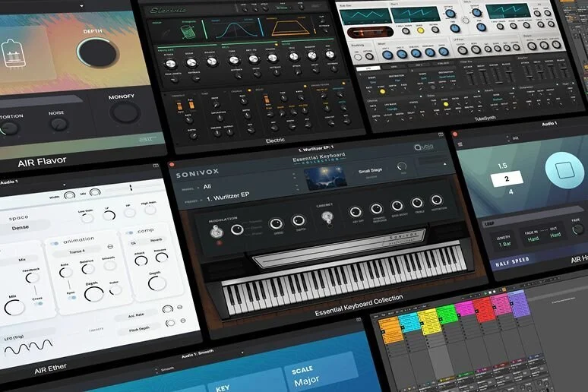Click the stage thumbnail image in Sonivox
Image resolution: width=588 pixels, height=392 pixels.
tap(324, 178)
